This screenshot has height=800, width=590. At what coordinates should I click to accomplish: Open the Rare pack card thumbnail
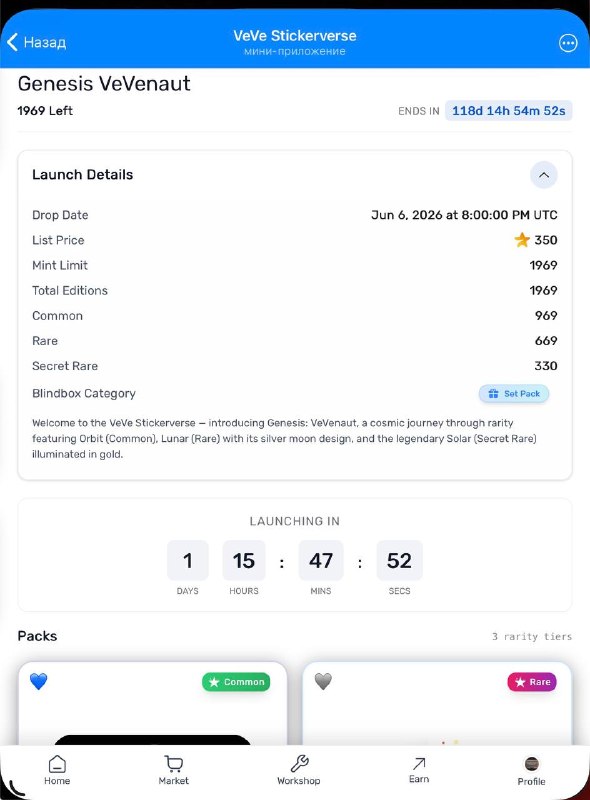pyautogui.click(x=437, y=704)
